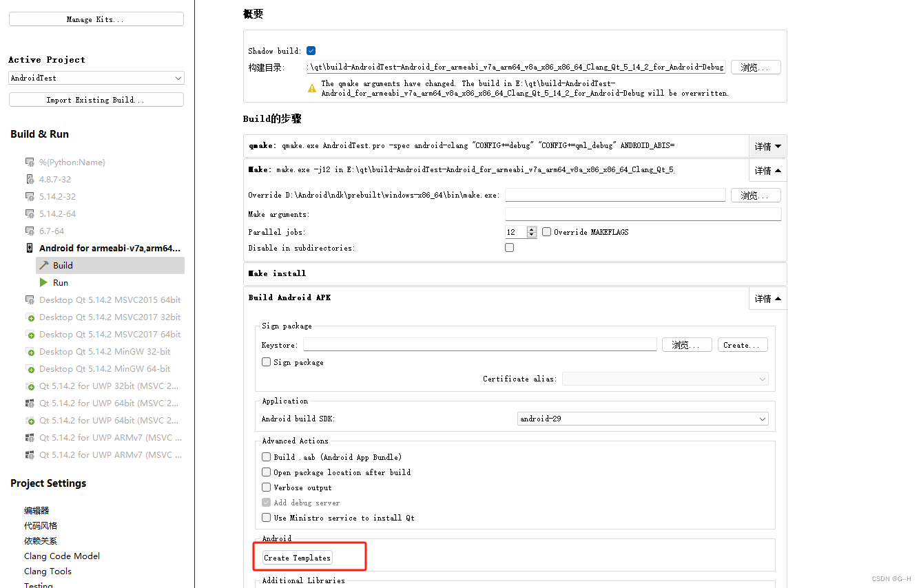Screen dimensions: 921x588
Task: Click the kit icon next to Desktop Qt 5.14.2 MSVC2015 64bit
Action: 29,300
